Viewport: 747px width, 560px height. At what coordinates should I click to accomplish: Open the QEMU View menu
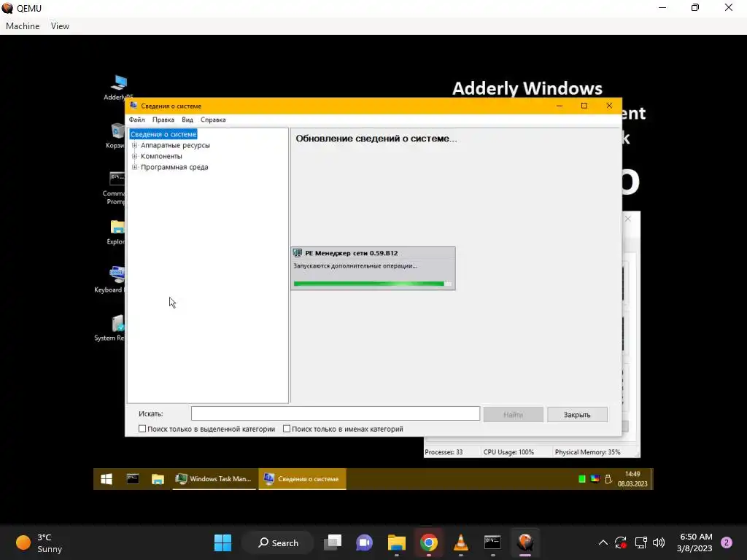tap(60, 26)
